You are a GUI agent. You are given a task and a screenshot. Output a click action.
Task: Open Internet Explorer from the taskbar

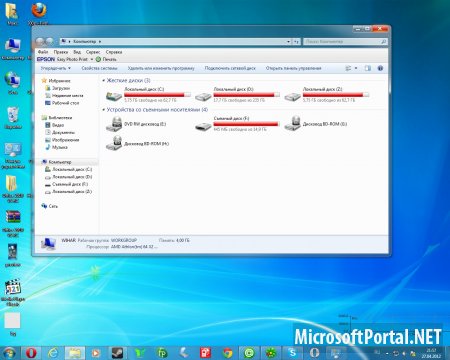pyautogui.click(x=53, y=353)
